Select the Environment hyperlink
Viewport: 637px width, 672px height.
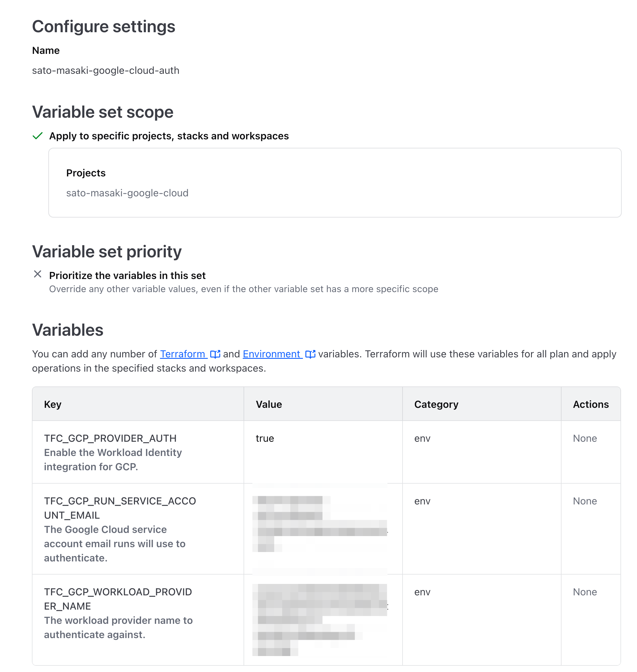(x=272, y=354)
